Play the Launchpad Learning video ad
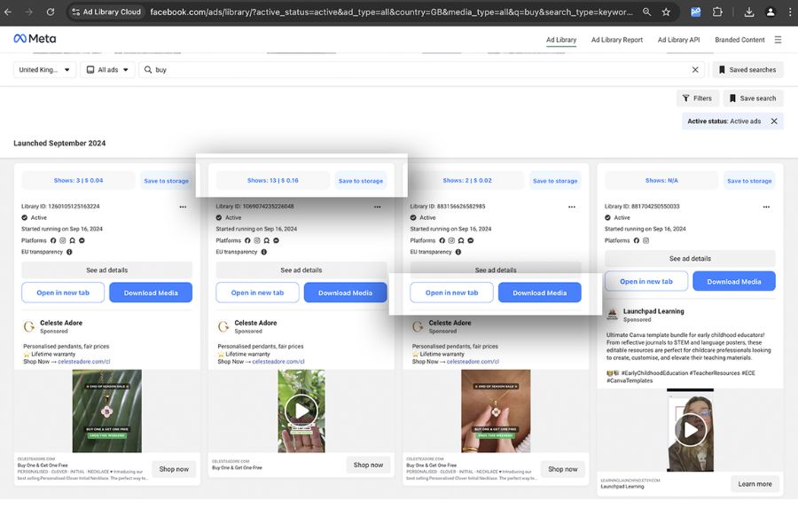Viewport: 798px width, 532px height. click(x=690, y=430)
